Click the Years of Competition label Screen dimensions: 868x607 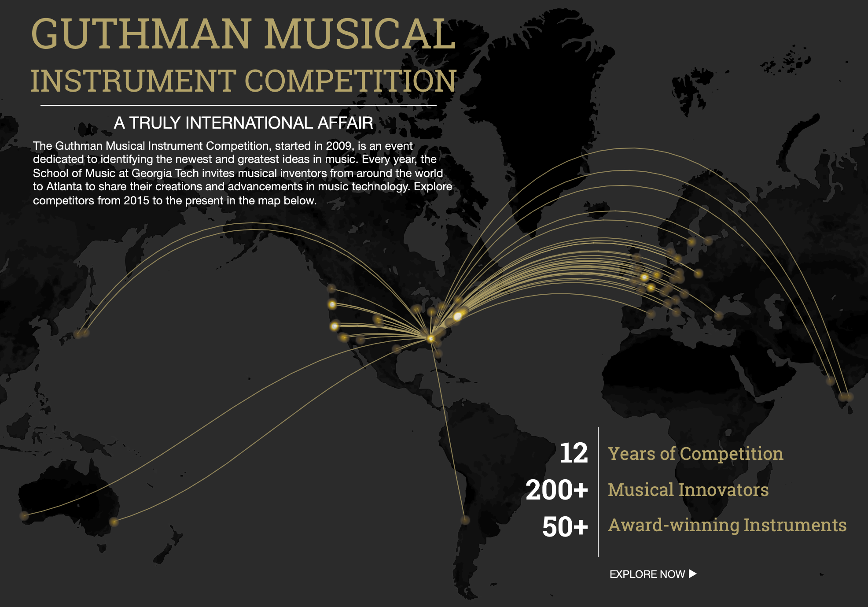(695, 453)
